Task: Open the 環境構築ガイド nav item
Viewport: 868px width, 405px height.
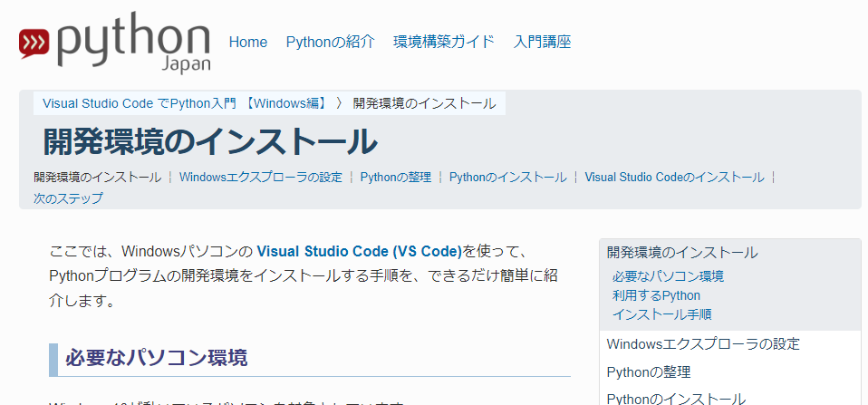Action: pyautogui.click(x=444, y=42)
